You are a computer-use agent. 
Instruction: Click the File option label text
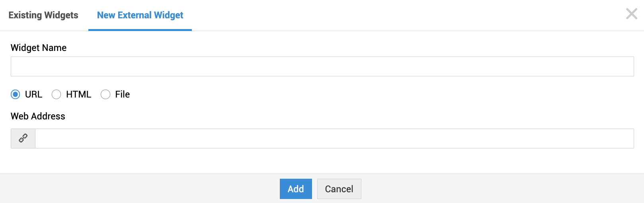click(123, 94)
